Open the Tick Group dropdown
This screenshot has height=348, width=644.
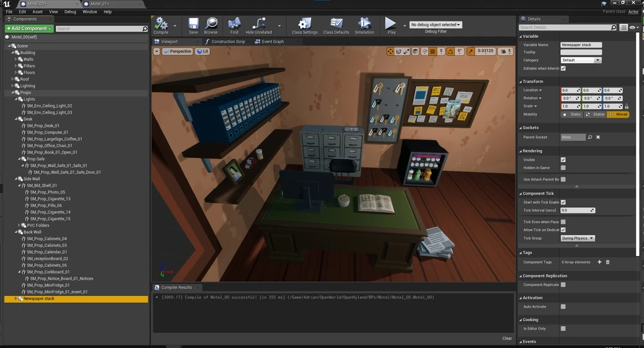click(578, 238)
